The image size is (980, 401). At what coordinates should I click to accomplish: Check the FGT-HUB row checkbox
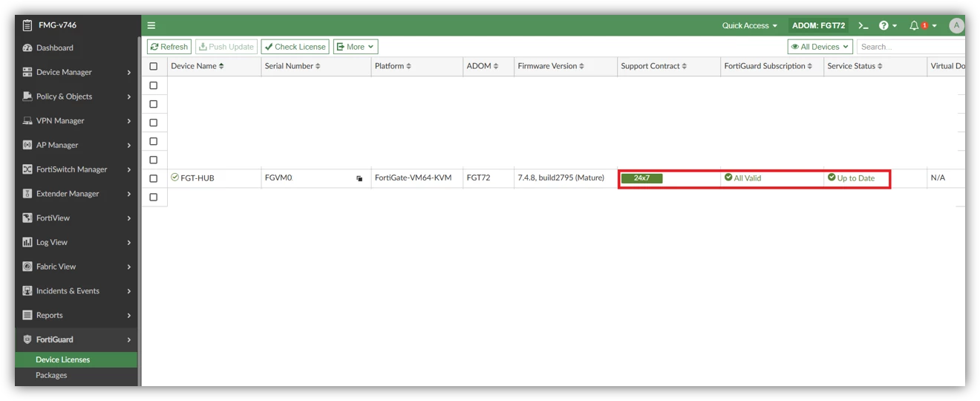pos(154,178)
